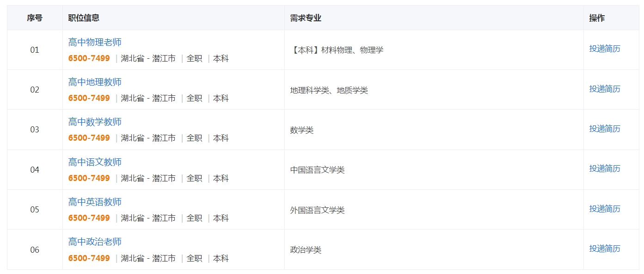Submit resume for the 高中语文教师 position
Viewport: 644px width, 274px height.
click(x=604, y=168)
